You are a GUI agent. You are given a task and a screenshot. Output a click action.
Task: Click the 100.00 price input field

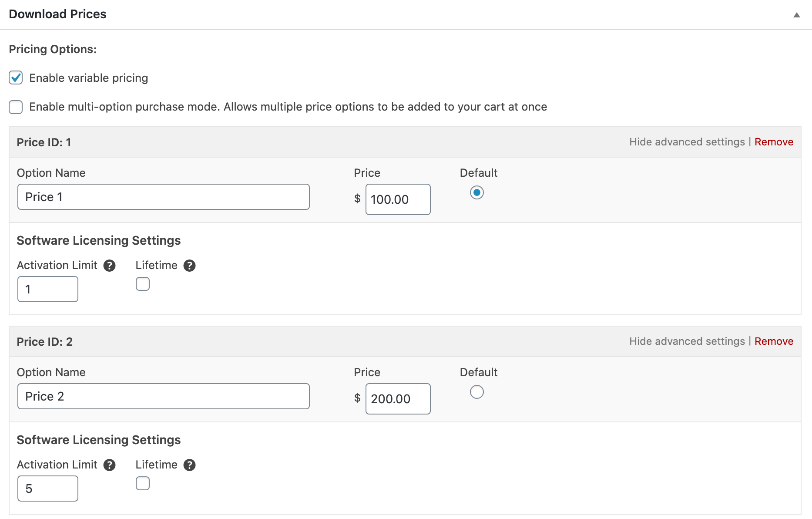coord(398,199)
